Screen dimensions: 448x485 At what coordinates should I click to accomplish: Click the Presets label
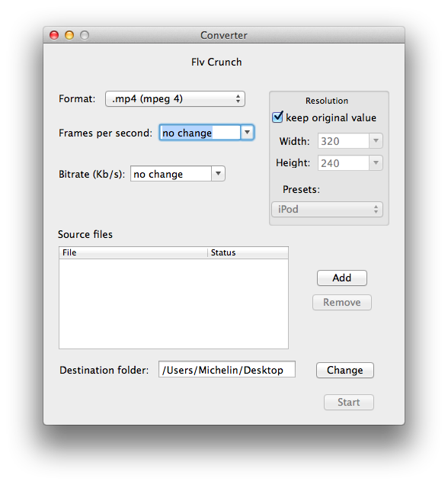click(301, 189)
